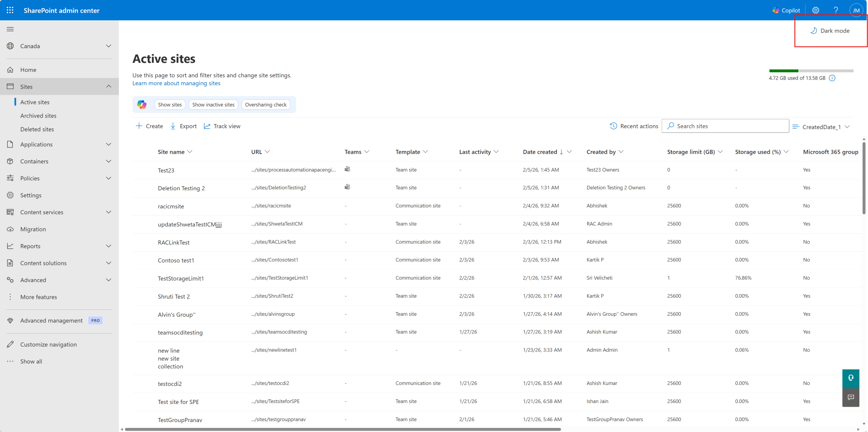Expand the Canada region selector
The image size is (868, 432).
pos(59,46)
